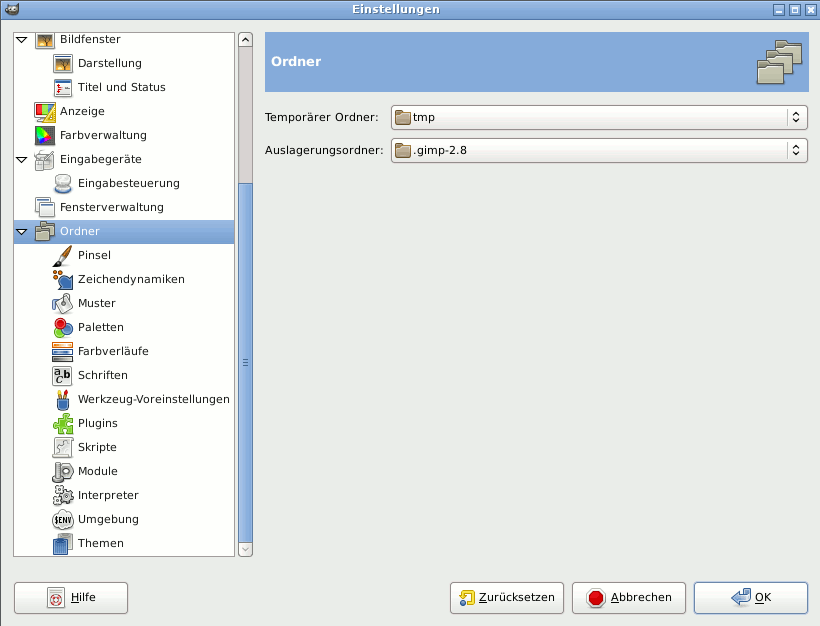
Task: Select the Farbverläufe gradients icon
Action: tap(62, 351)
